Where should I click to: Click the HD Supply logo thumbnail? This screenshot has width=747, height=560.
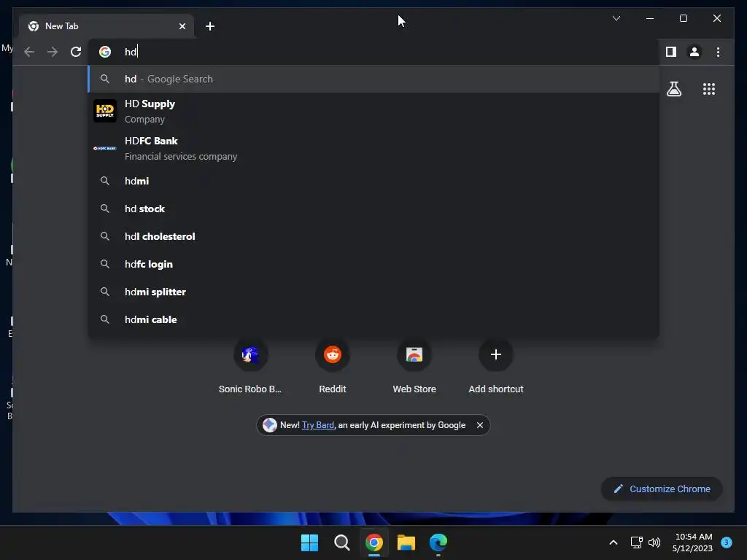click(105, 111)
